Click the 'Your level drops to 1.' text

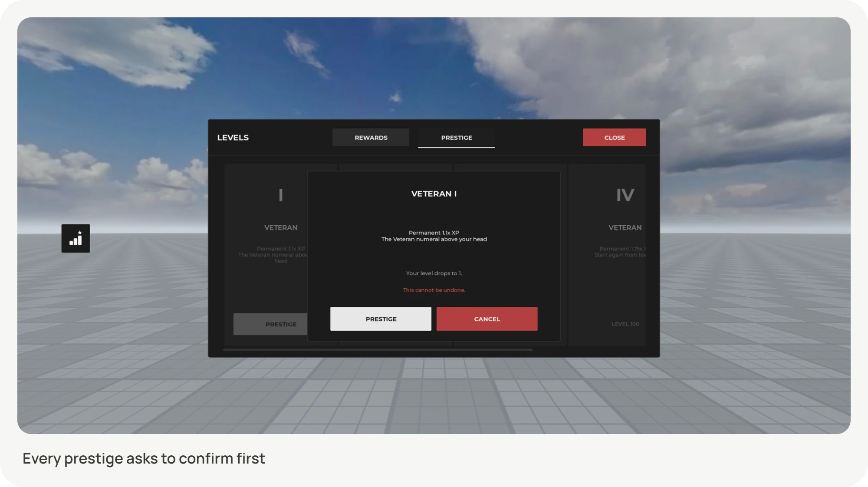(434, 273)
